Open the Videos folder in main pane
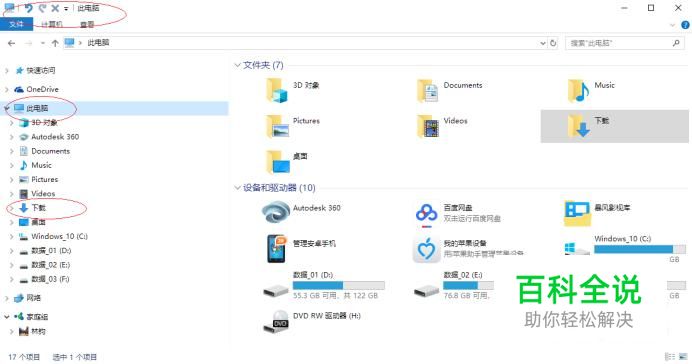Screen dimensions: 692x364 pyautogui.click(x=428, y=126)
